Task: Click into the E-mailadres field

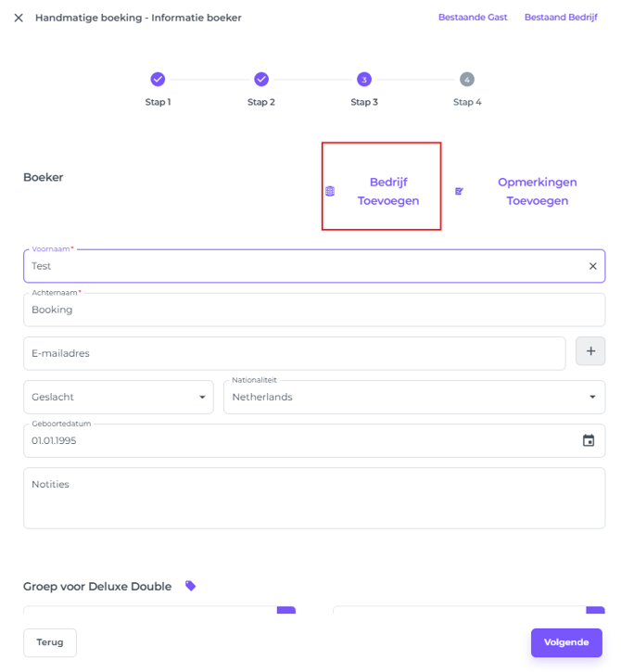Action: (294, 353)
